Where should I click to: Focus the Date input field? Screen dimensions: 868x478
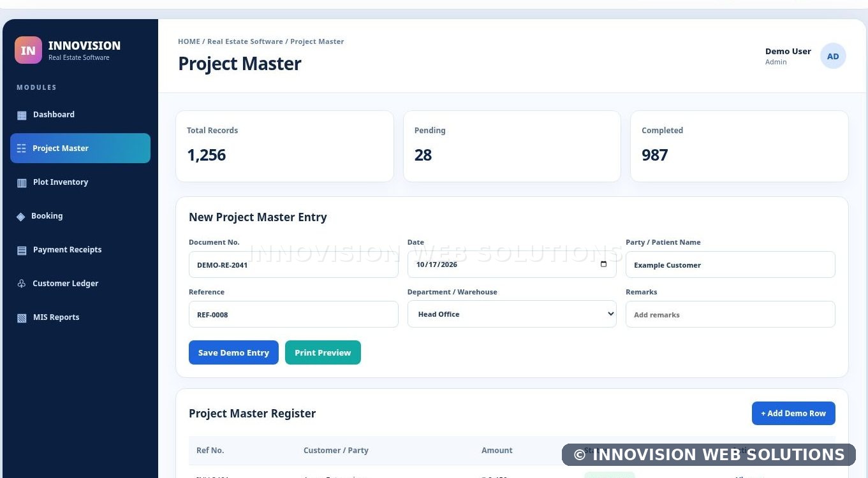click(x=512, y=264)
